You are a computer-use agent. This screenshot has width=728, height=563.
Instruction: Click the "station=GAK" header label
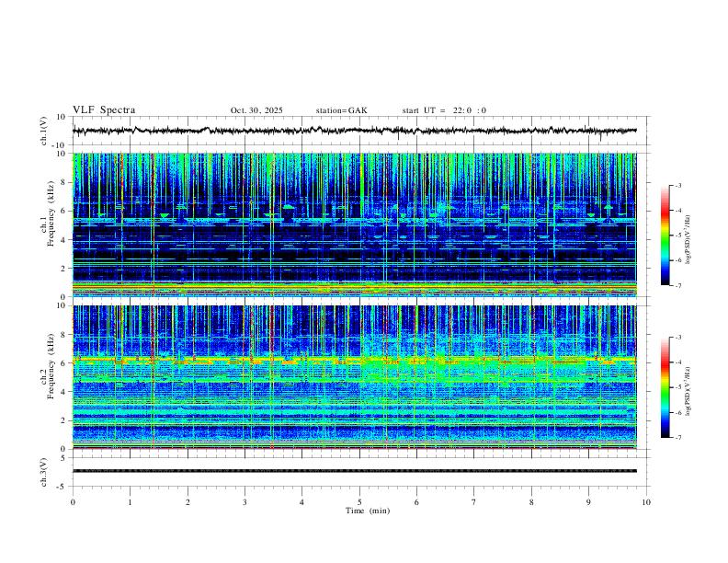point(341,110)
